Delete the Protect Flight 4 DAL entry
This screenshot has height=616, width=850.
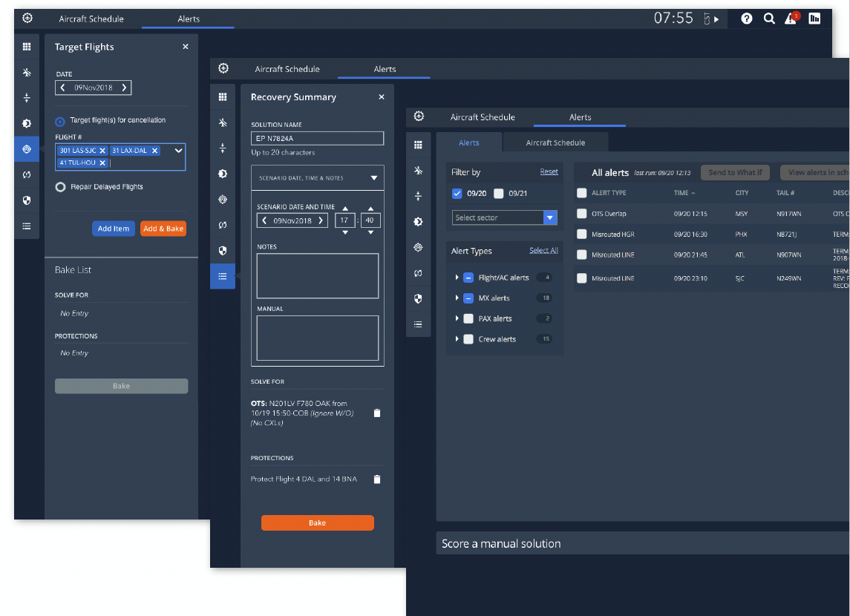(x=376, y=479)
